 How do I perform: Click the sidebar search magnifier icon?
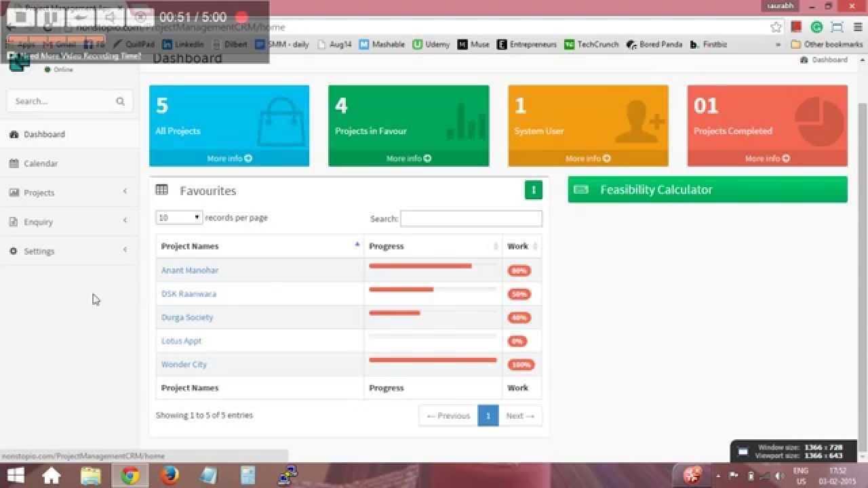121,101
